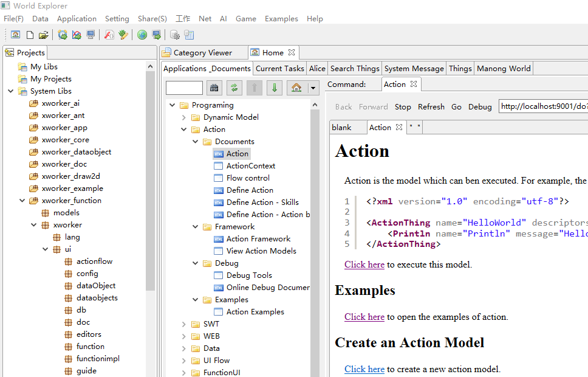Collapse the xworker_function node
The height and width of the screenshot is (377, 588).
22,201
